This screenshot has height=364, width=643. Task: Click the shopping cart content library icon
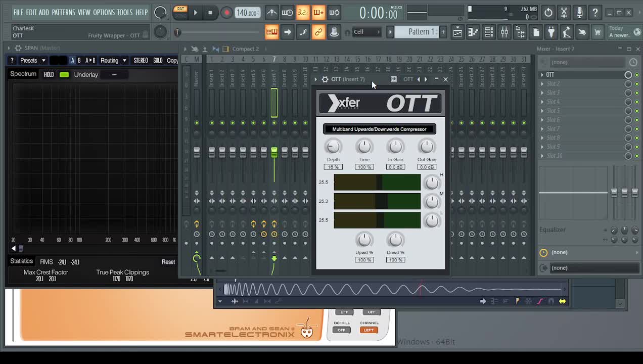598,32
